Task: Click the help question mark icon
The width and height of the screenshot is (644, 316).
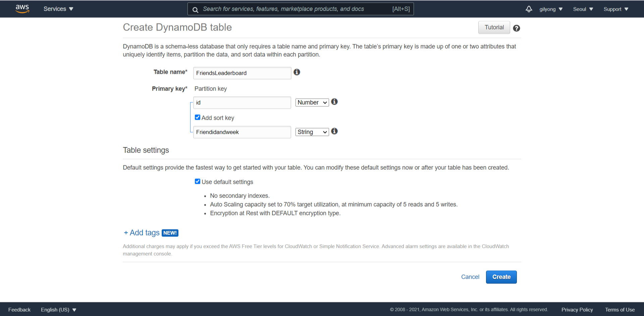Action: [517, 28]
